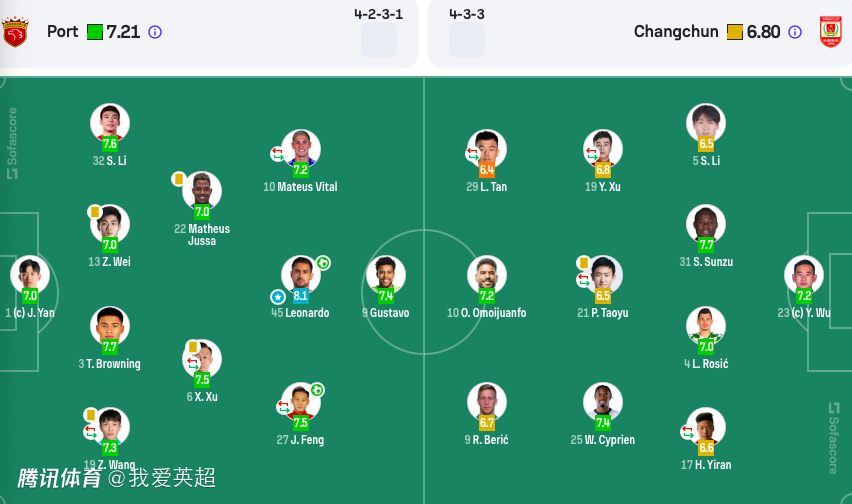The height and width of the screenshot is (504, 852).
Task: Click substitution arrows icon on Mateus Vital
Action: [277, 154]
